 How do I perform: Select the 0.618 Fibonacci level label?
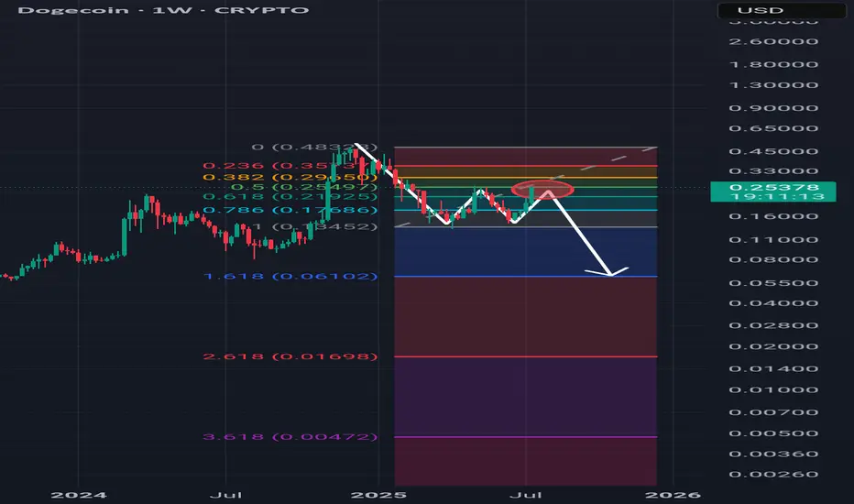(x=290, y=196)
